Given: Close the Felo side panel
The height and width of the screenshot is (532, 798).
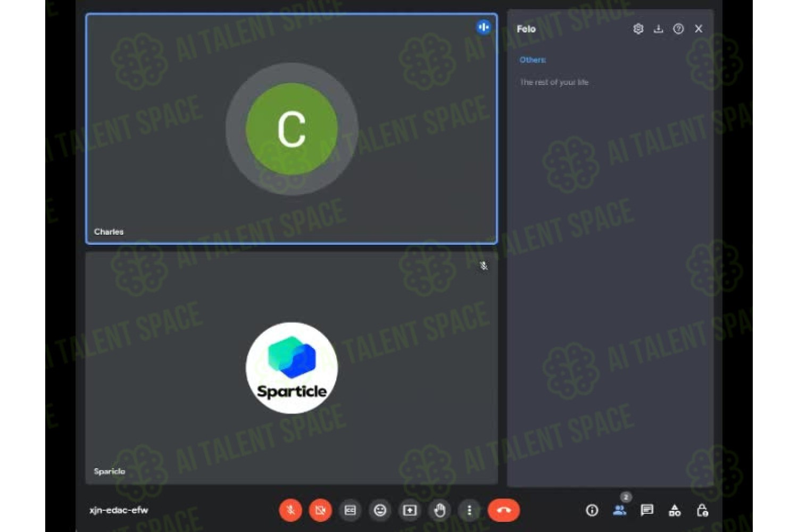Looking at the screenshot, I should click(699, 29).
